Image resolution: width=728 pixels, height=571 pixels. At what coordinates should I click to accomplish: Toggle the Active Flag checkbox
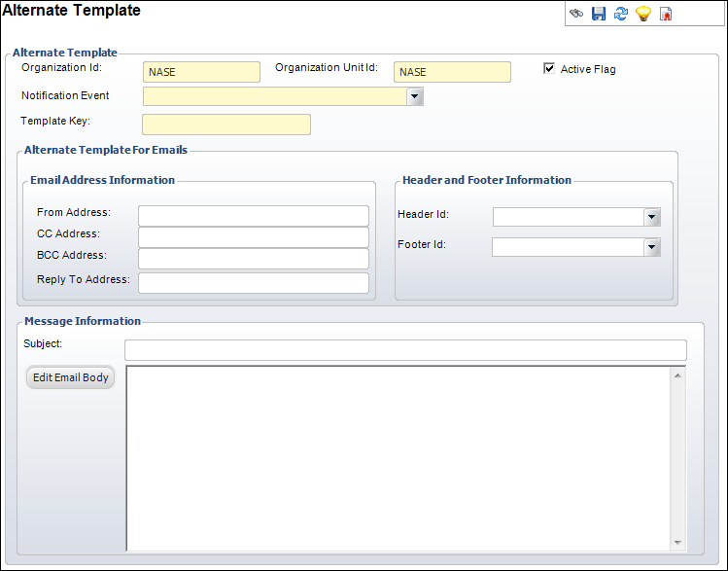pyautogui.click(x=550, y=69)
